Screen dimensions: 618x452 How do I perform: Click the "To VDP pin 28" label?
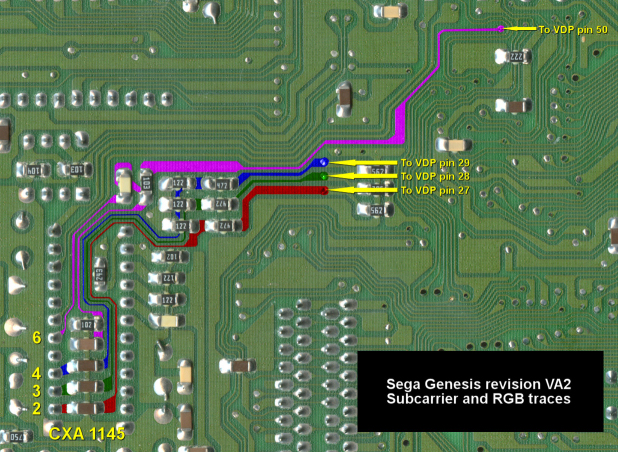coord(435,177)
